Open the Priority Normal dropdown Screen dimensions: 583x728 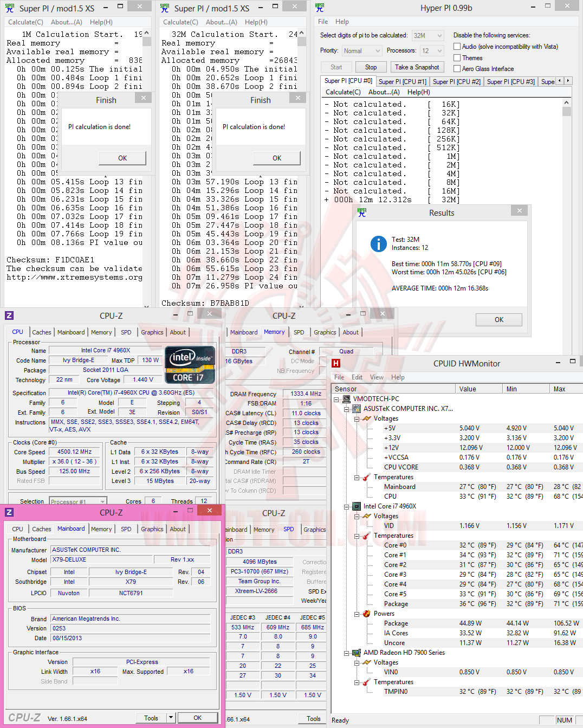click(x=362, y=51)
